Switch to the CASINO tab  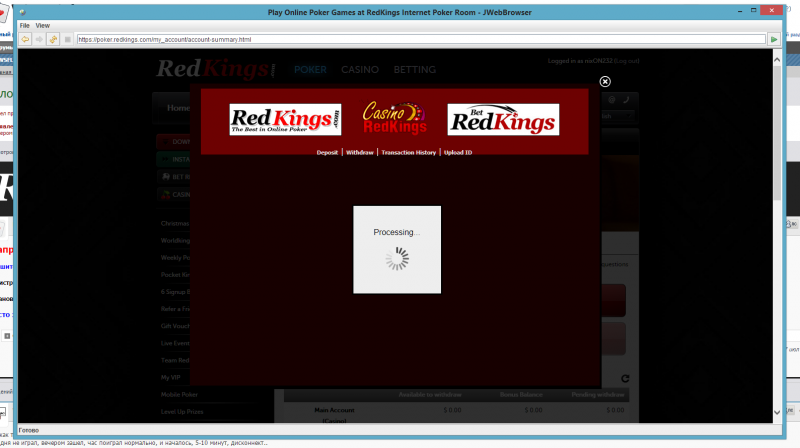point(360,69)
